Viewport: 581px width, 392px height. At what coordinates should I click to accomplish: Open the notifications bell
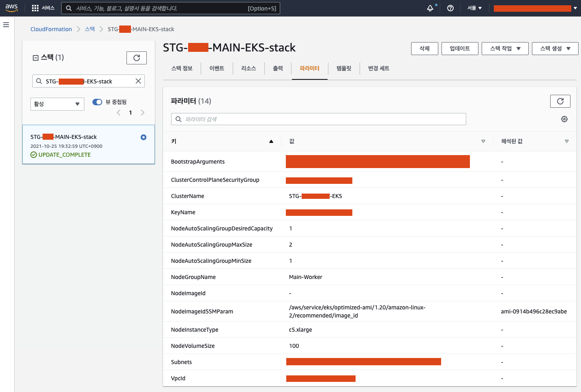[430, 8]
